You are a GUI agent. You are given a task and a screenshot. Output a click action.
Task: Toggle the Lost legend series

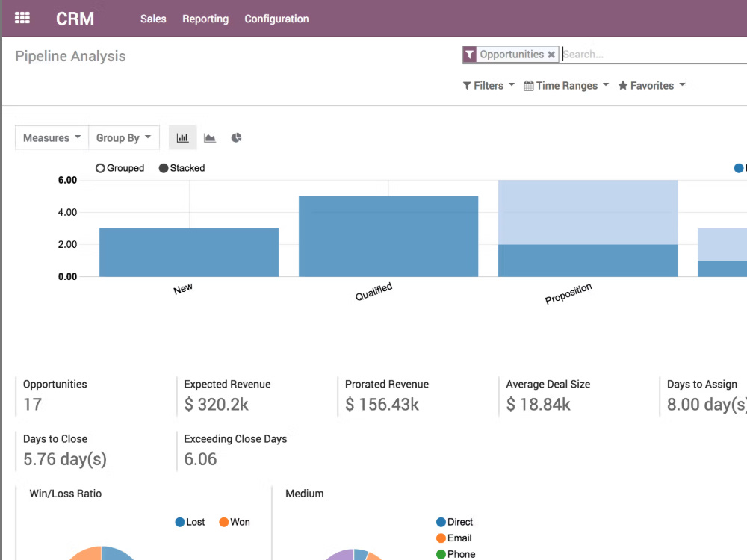190,522
